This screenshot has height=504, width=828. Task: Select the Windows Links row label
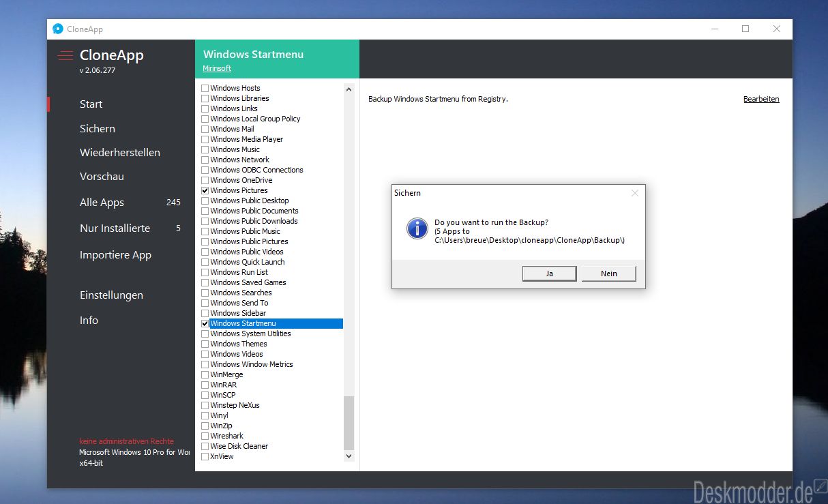coord(234,108)
